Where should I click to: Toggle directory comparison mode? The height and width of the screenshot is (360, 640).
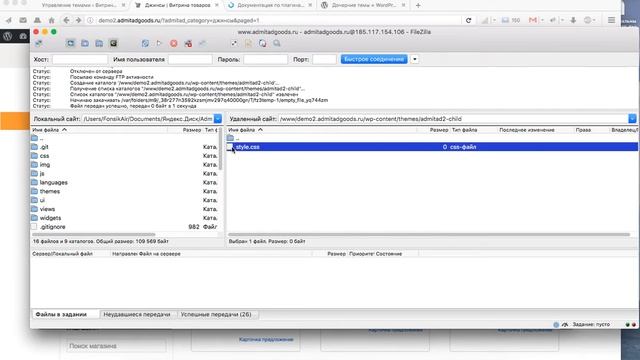pos(248,43)
